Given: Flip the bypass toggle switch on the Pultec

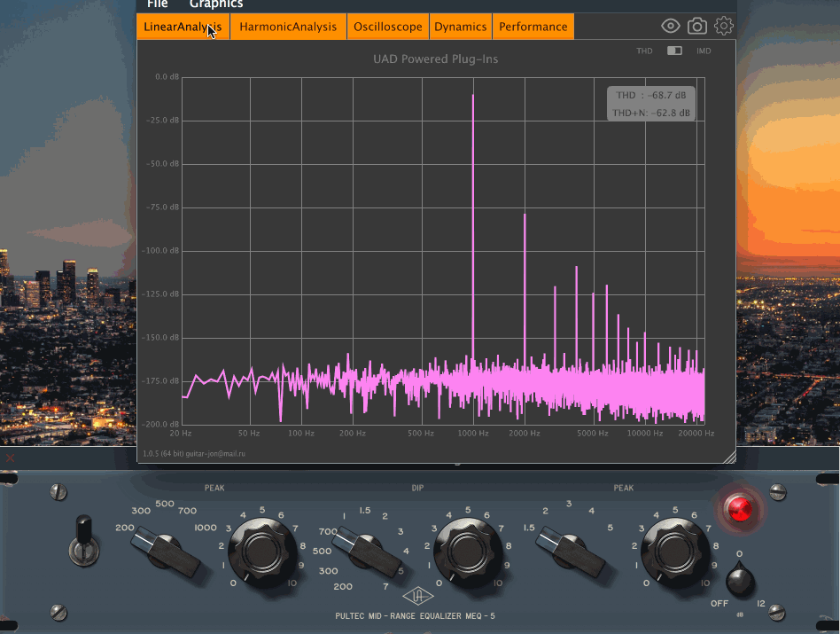Looking at the screenshot, I should tap(84, 540).
